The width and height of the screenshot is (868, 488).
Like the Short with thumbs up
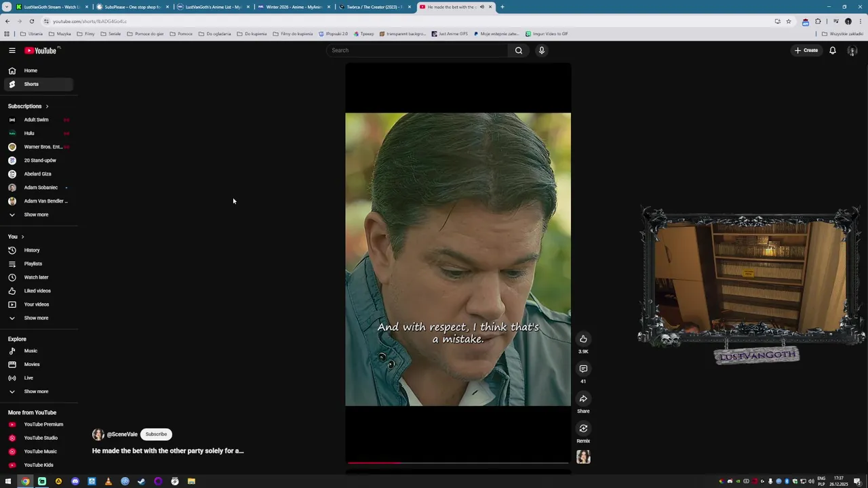583,339
